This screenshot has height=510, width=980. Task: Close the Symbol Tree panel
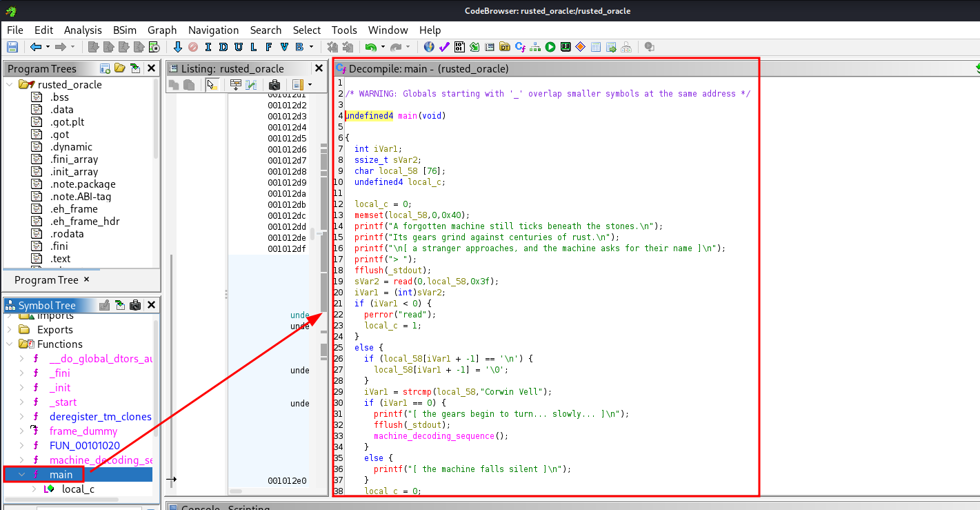pyautogui.click(x=152, y=305)
